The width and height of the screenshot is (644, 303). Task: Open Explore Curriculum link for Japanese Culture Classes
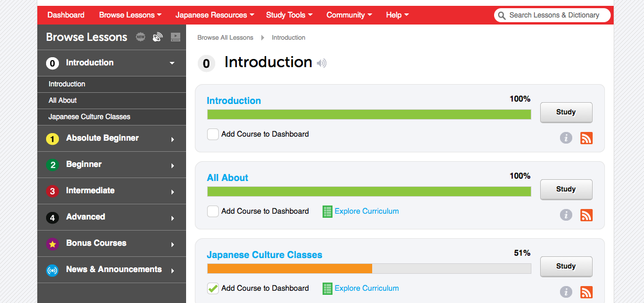366,288
